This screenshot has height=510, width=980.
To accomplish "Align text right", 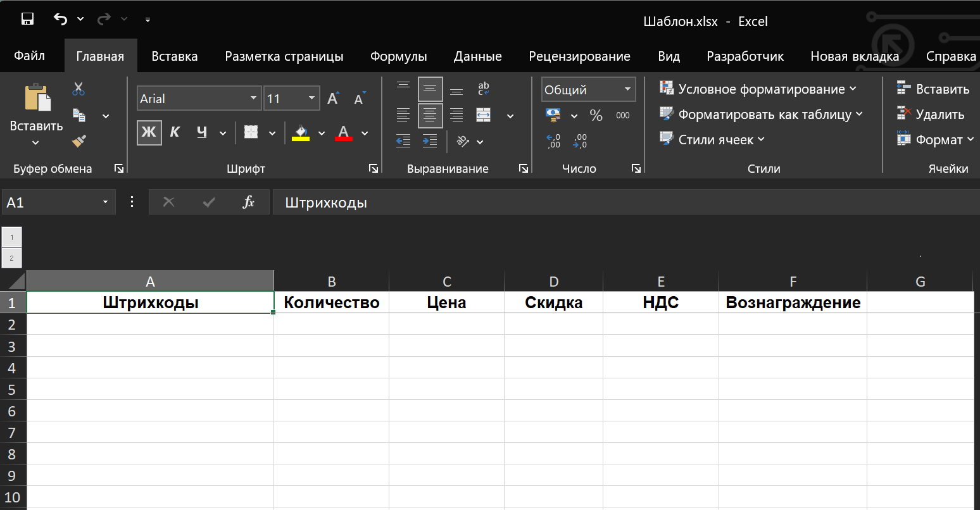I will click(x=456, y=115).
